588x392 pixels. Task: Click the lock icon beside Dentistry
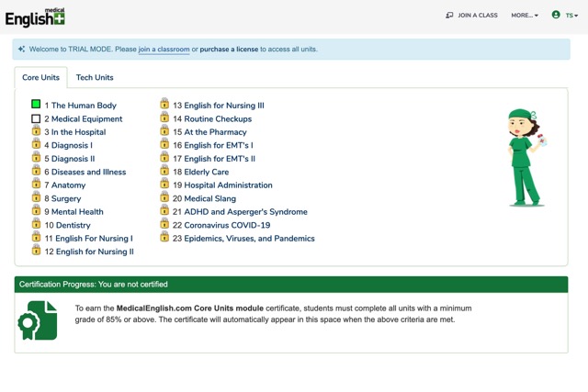(x=36, y=224)
